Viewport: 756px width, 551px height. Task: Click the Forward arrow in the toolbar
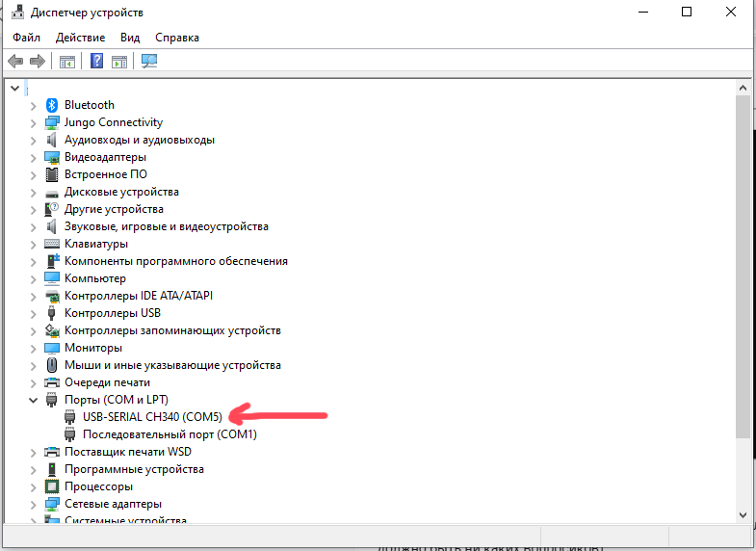(38, 62)
